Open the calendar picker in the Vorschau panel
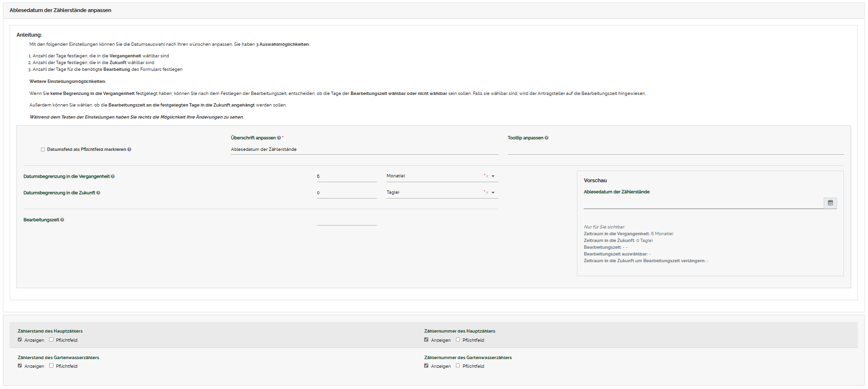Image resolution: width=868 pixels, height=389 pixels. (x=830, y=203)
